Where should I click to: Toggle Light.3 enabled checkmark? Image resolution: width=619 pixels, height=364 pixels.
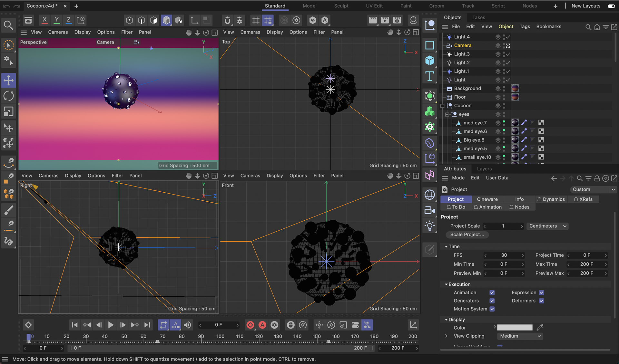[x=508, y=54]
